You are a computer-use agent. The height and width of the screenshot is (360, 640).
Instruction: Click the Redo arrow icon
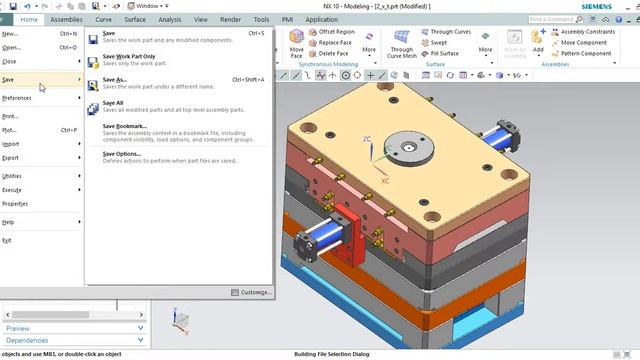click(45, 6)
